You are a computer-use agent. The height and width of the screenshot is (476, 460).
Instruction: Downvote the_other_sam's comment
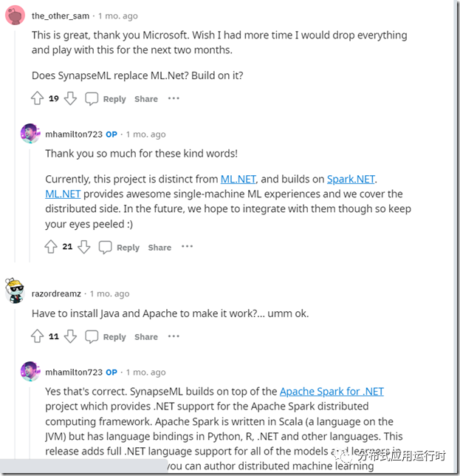tap(70, 98)
